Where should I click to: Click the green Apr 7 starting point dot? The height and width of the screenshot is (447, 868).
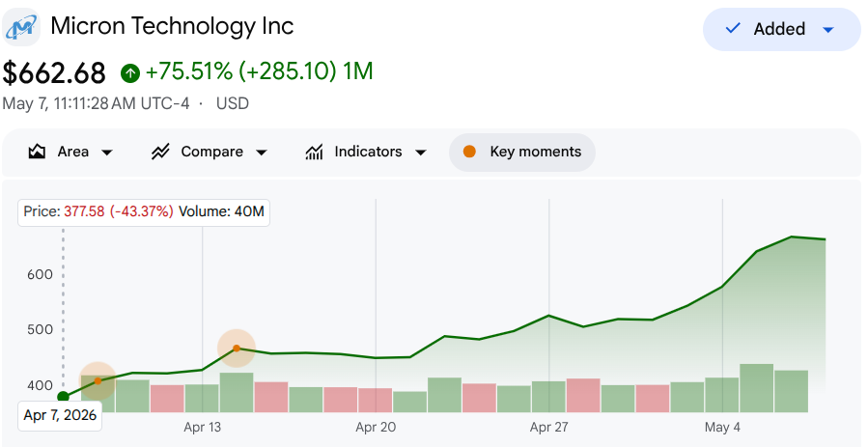(63, 396)
